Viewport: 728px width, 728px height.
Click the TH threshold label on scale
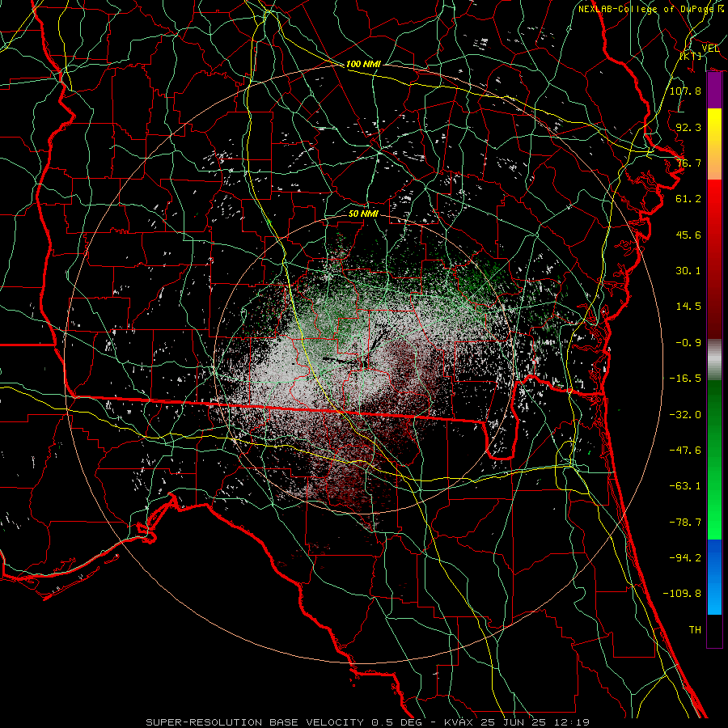[695, 630]
